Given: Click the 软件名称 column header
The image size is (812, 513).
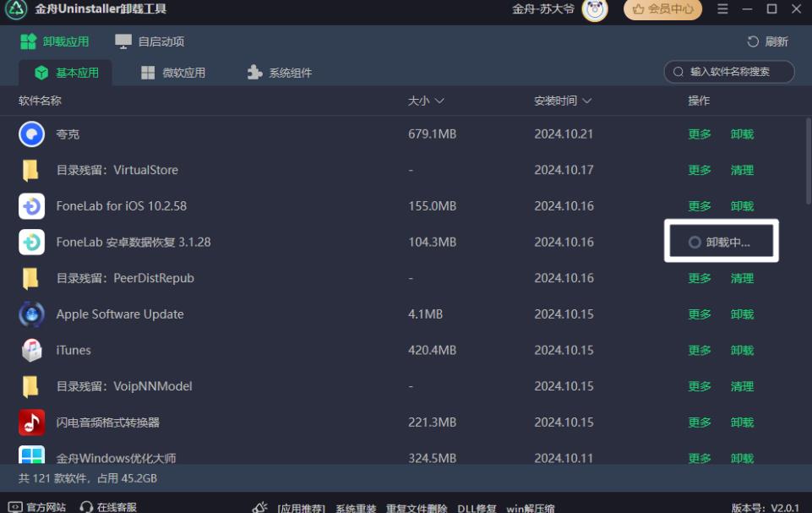Looking at the screenshot, I should 40,101.
